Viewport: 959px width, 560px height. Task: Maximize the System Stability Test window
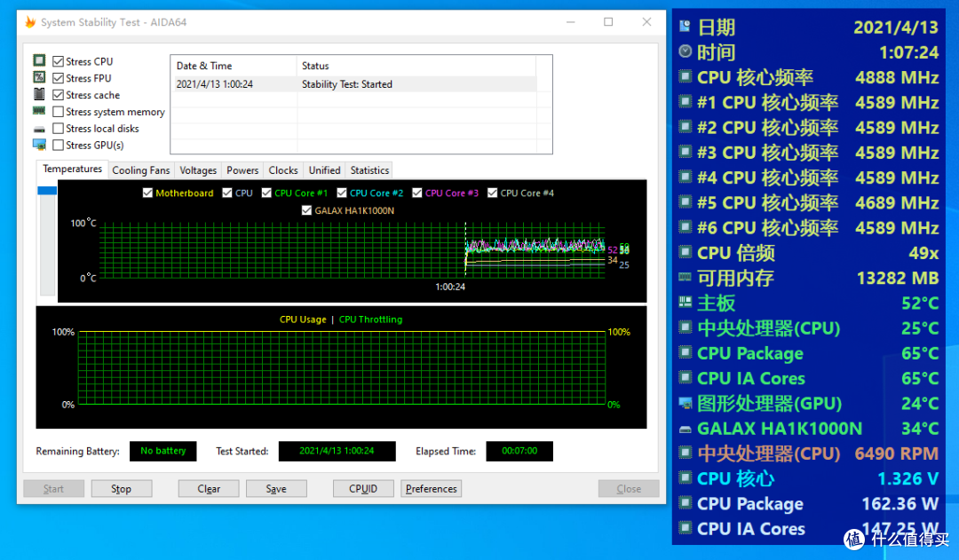click(x=608, y=22)
